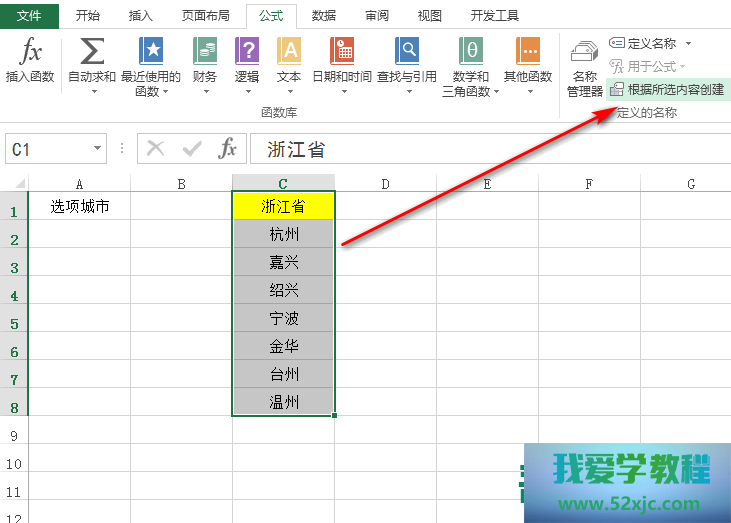Open the Date and Time functions icon
This screenshot has height=523, width=731.
342,52
